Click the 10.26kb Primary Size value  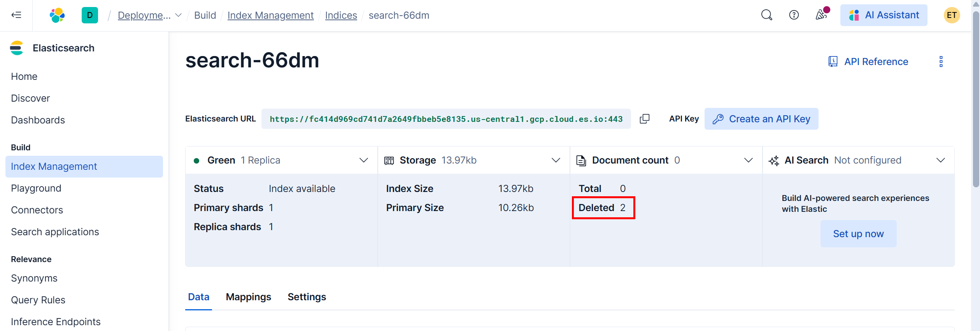pos(516,208)
